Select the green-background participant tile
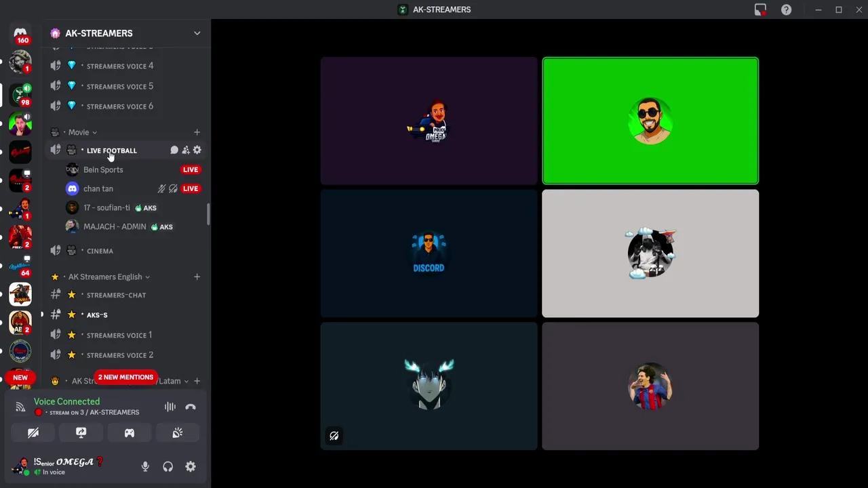 click(650, 121)
